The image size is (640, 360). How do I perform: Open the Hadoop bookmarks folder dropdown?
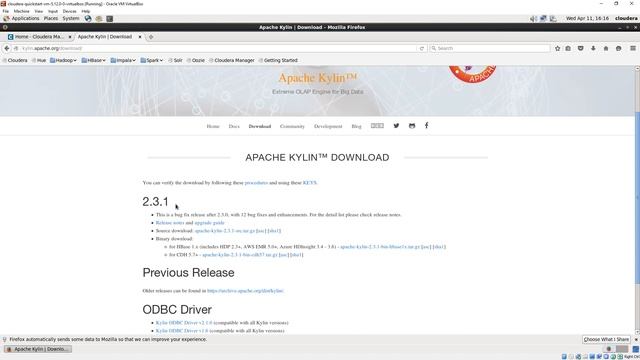[63, 60]
